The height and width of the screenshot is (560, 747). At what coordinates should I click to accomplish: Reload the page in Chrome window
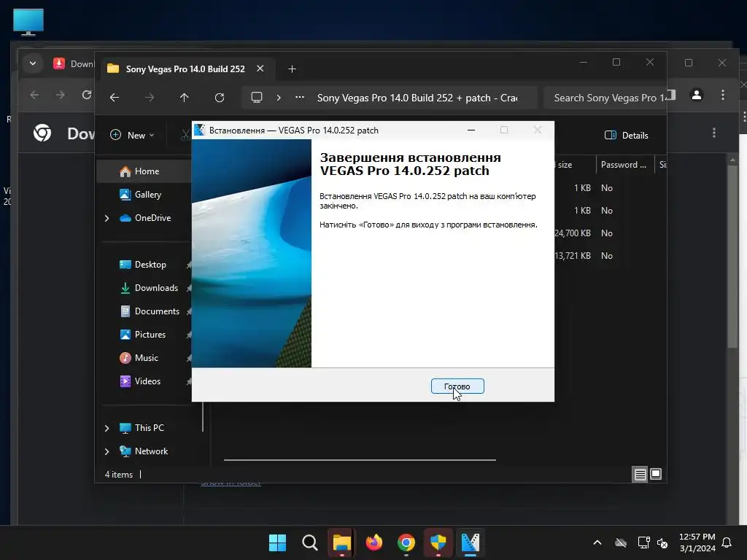click(x=86, y=95)
